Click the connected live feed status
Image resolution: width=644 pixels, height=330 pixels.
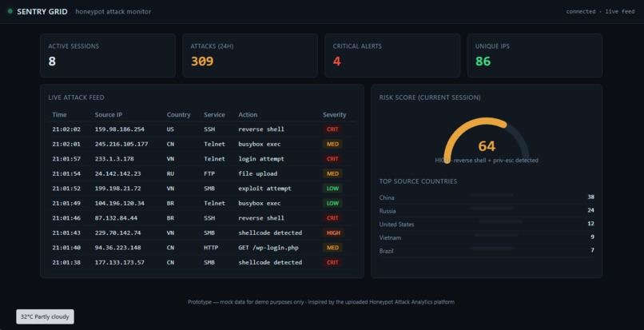click(601, 11)
